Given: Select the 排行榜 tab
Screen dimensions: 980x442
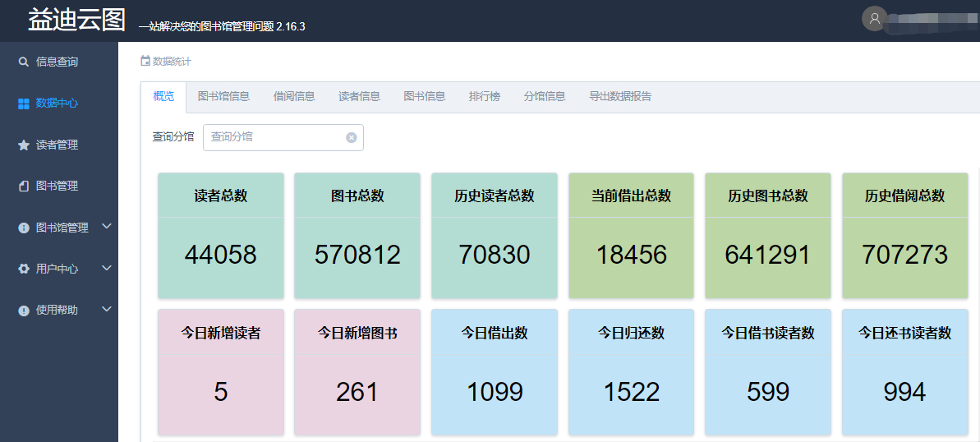Looking at the screenshot, I should [x=485, y=96].
